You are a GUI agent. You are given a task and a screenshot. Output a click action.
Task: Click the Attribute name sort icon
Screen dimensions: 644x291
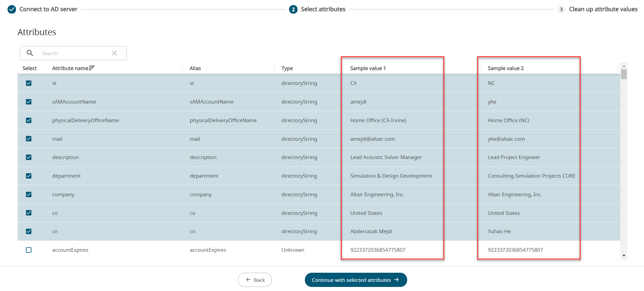92,68
